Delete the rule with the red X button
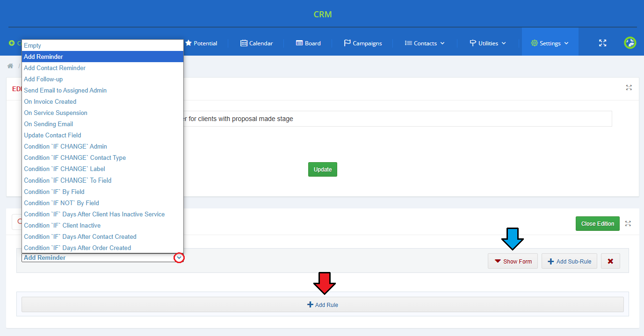The width and height of the screenshot is (644, 336). (610, 261)
